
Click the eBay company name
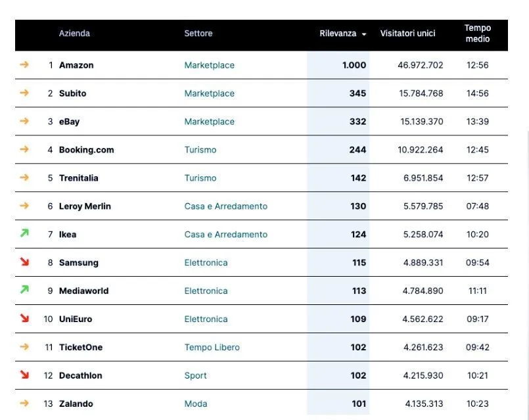[69, 122]
